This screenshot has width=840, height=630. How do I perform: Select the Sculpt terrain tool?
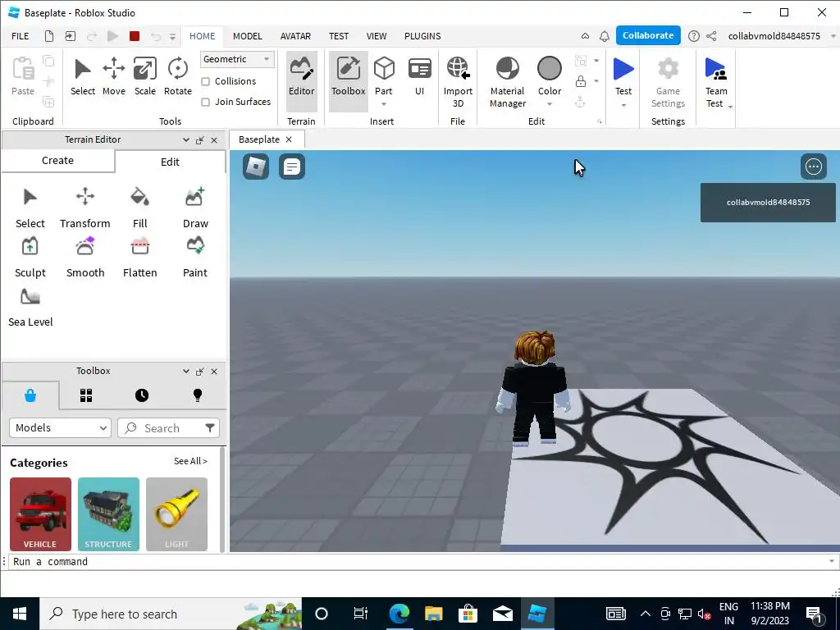30,257
